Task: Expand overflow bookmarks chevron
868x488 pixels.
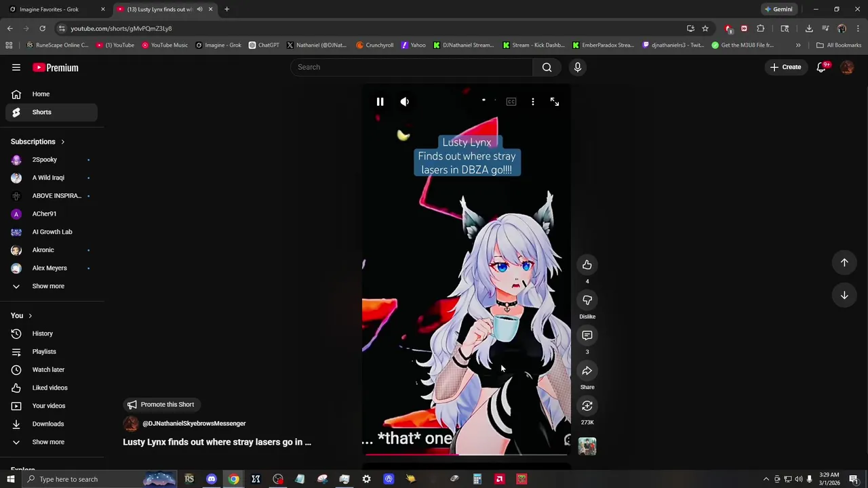Action: [x=798, y=45]
